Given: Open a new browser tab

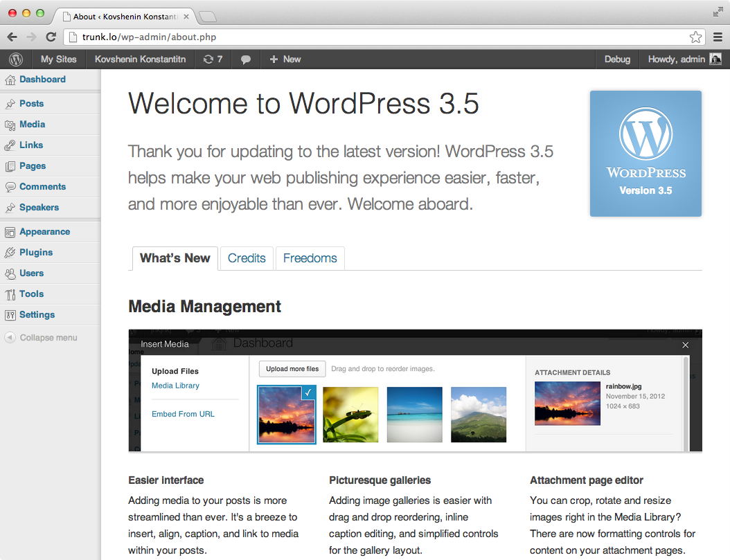Looking at the screenshot, I should [x=208, y=17].
